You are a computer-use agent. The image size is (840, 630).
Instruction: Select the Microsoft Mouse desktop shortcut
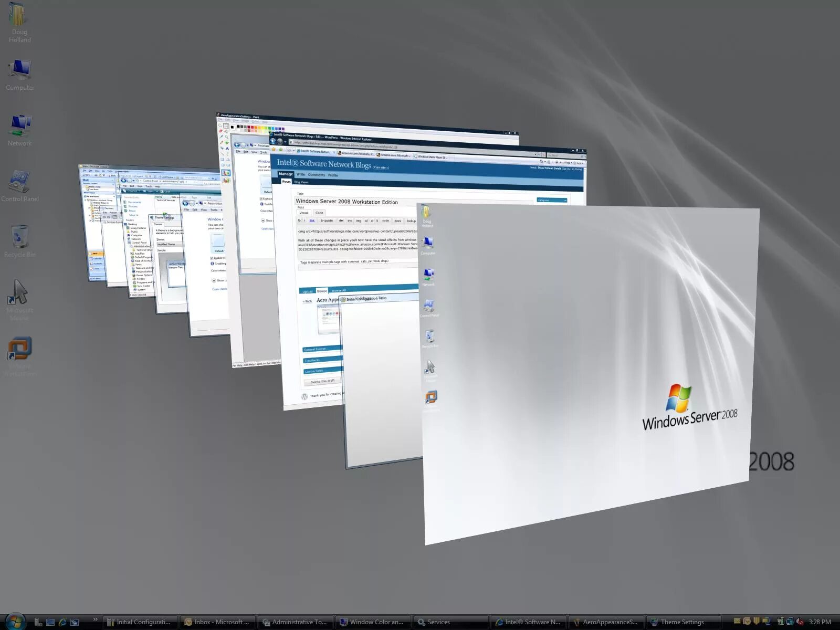click(x=19, y=300)
